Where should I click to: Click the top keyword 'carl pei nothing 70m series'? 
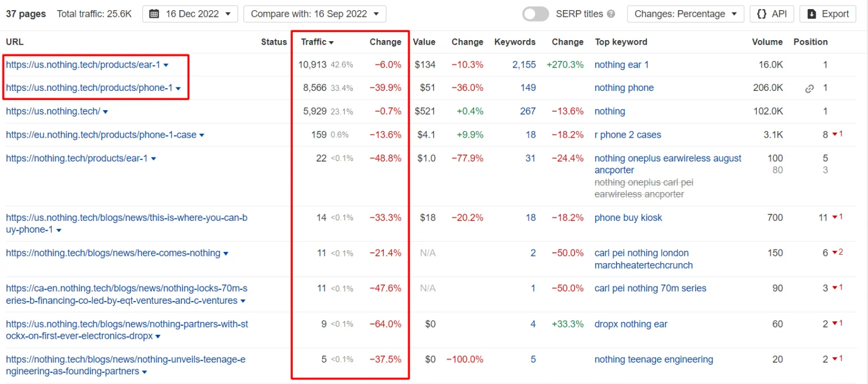coord(650,288)
